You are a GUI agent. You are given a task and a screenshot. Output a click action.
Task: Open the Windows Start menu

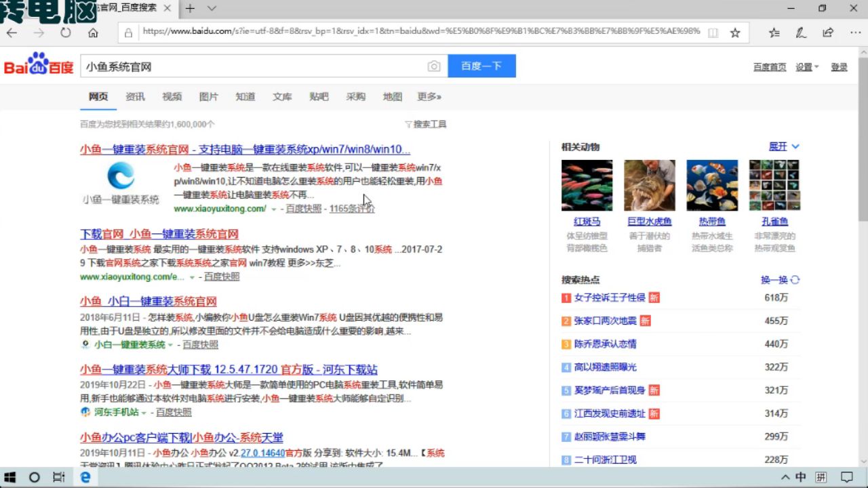[10, 477]
